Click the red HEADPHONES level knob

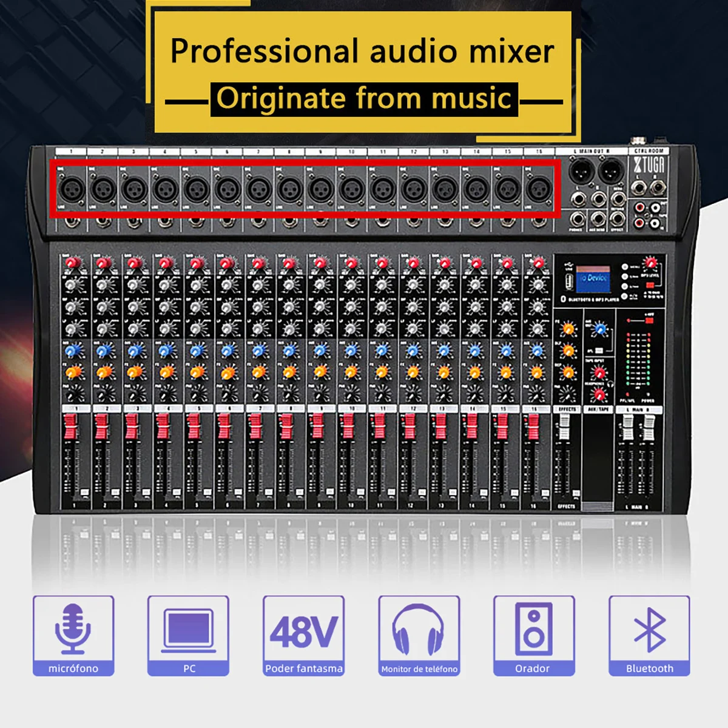point(599,394)
